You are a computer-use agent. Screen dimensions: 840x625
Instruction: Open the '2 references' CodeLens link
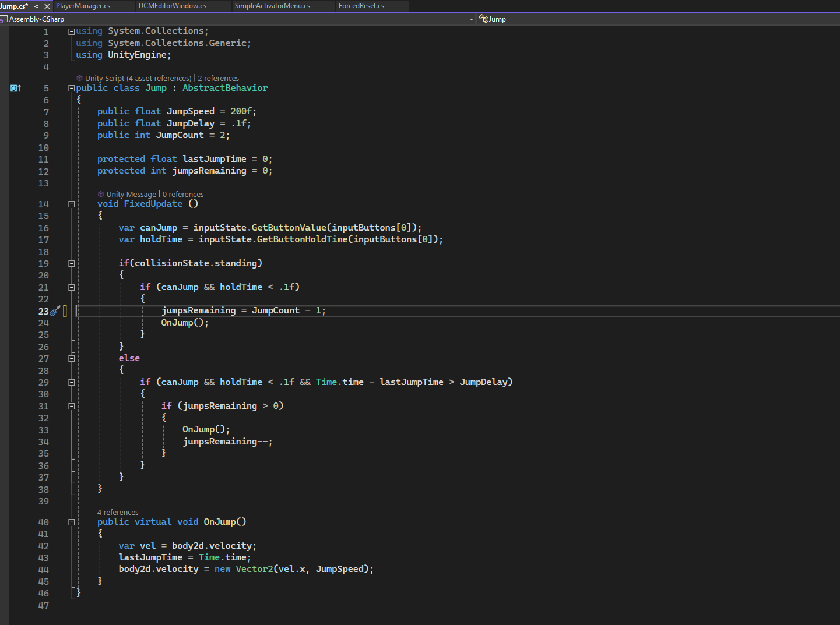tap(218, 78)
